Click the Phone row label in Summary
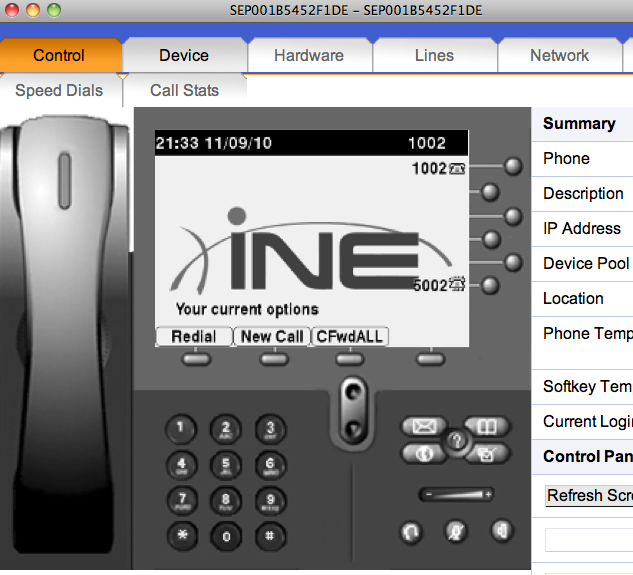 (x=566, y=158)
